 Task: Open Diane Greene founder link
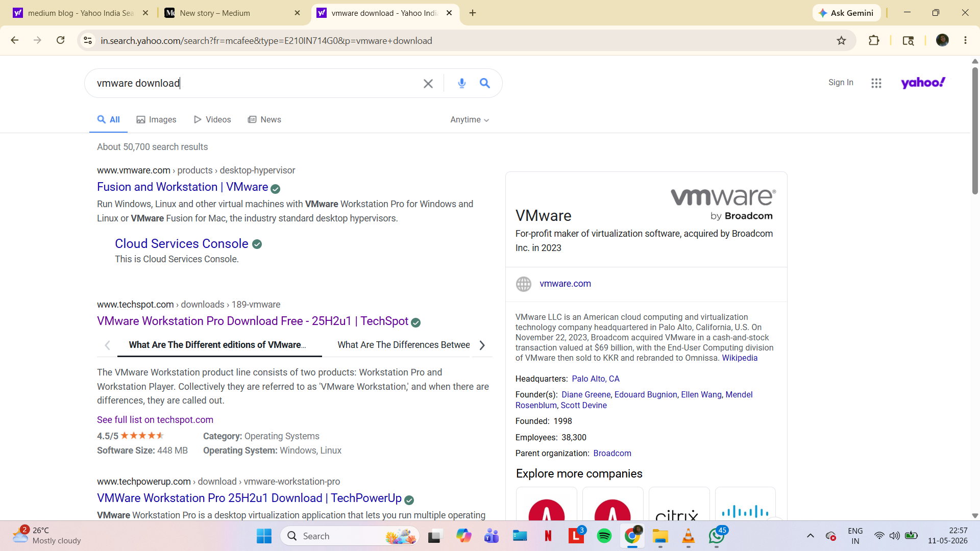tap(586, 394)
